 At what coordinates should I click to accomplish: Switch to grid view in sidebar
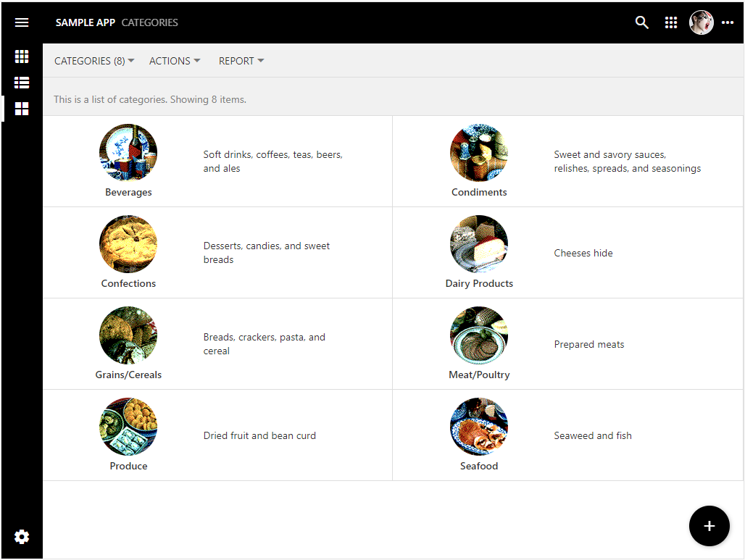pyautogui.click(x=22, y=57)
